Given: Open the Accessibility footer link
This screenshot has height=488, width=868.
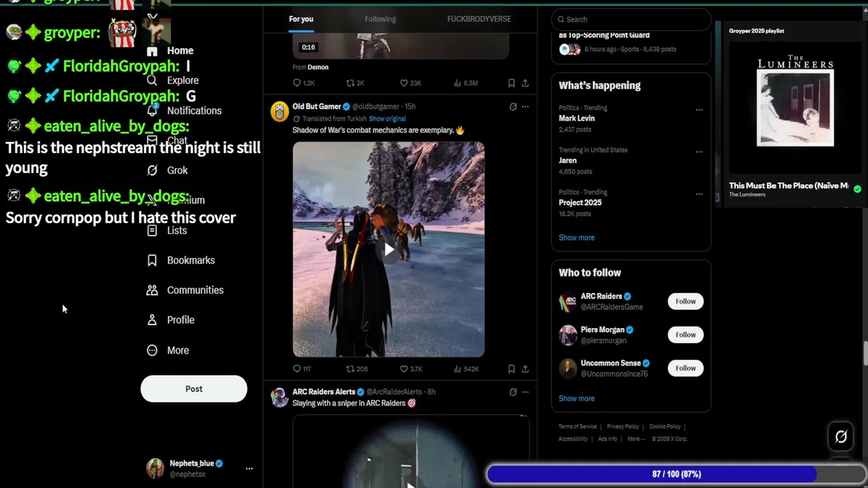Looking at the screenshot, I should pos(573,439).
